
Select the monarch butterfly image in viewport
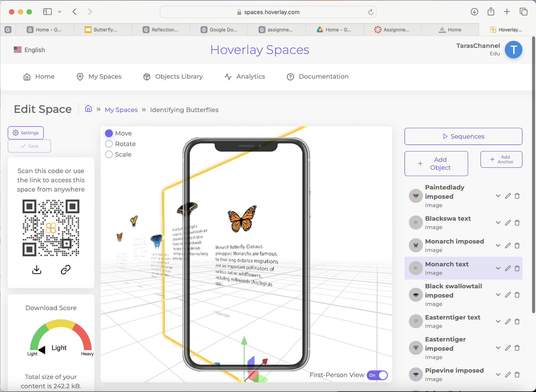coord(242,218)
